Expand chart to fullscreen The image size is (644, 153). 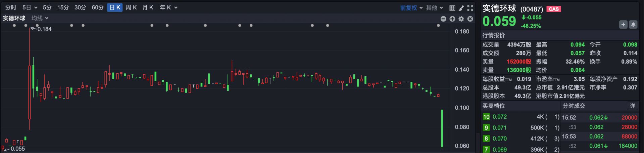470,8
